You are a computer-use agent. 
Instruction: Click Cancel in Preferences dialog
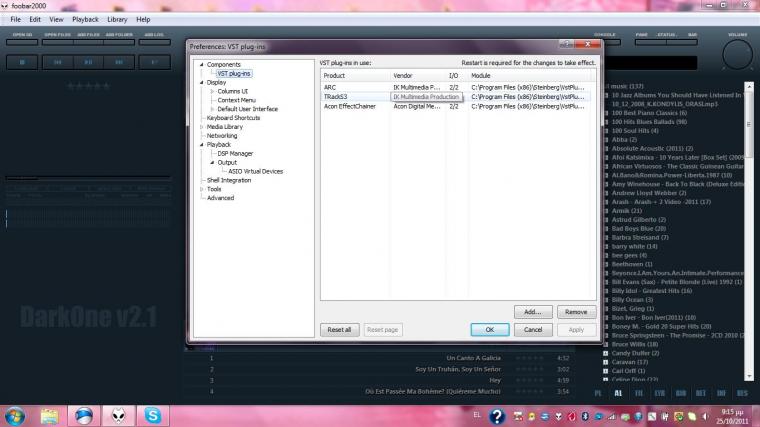pos(533,330)
